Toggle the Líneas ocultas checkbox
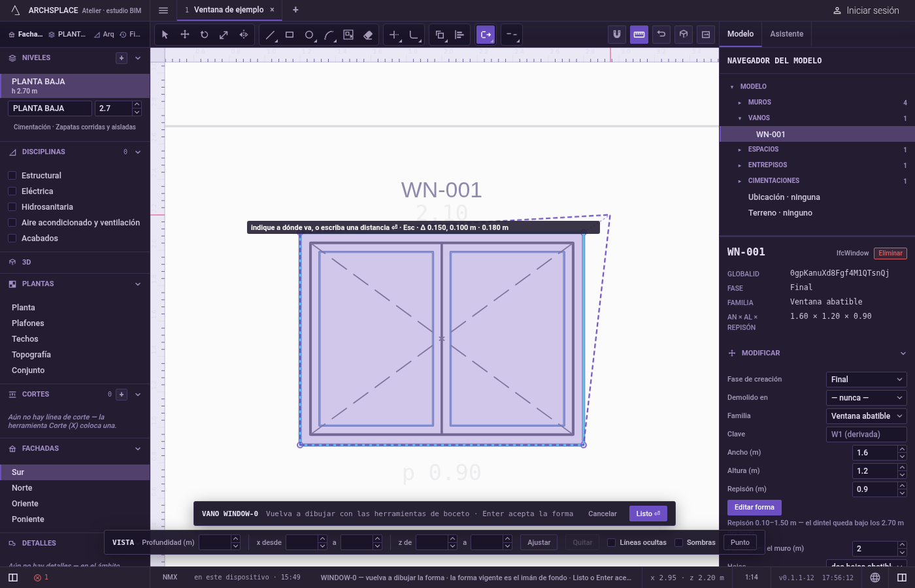Image resolution: width=915 pixels, height=588 pixels. (x=611, y=542)
